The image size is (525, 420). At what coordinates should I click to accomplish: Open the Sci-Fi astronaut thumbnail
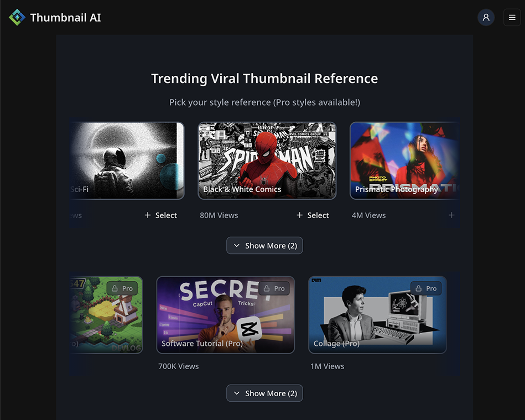(x=127, y=161)
